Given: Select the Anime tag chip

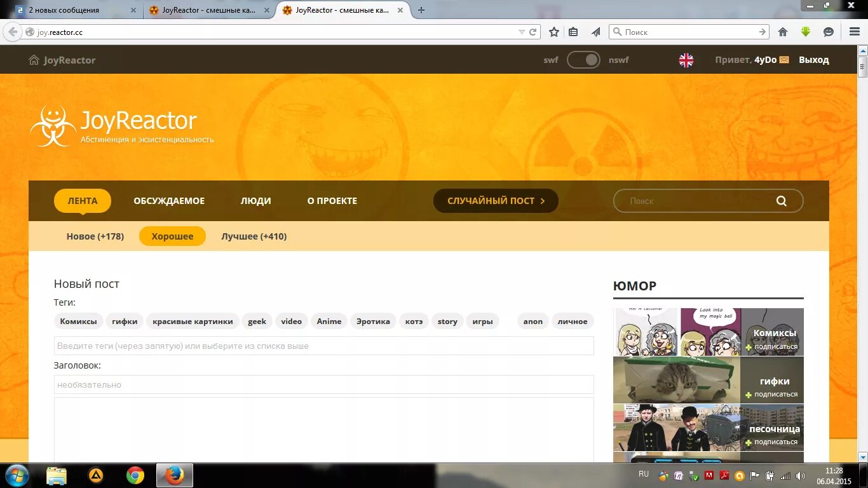Looking at the screenshot, I should 329,321.
